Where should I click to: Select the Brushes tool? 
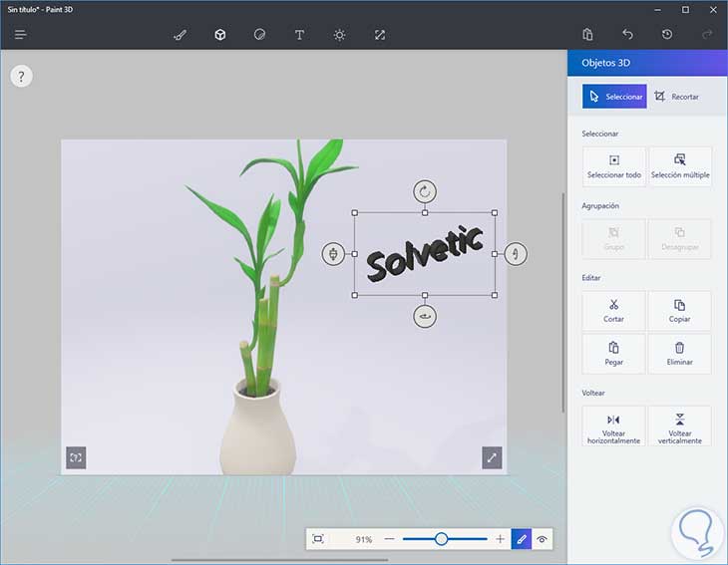pyautogui.click(x=181, y=35)
